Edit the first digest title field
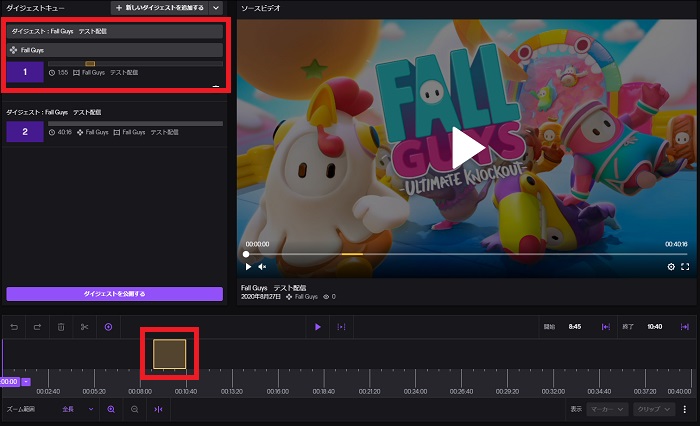Viewport: 700px width, 426px height. tap(114, 31)
